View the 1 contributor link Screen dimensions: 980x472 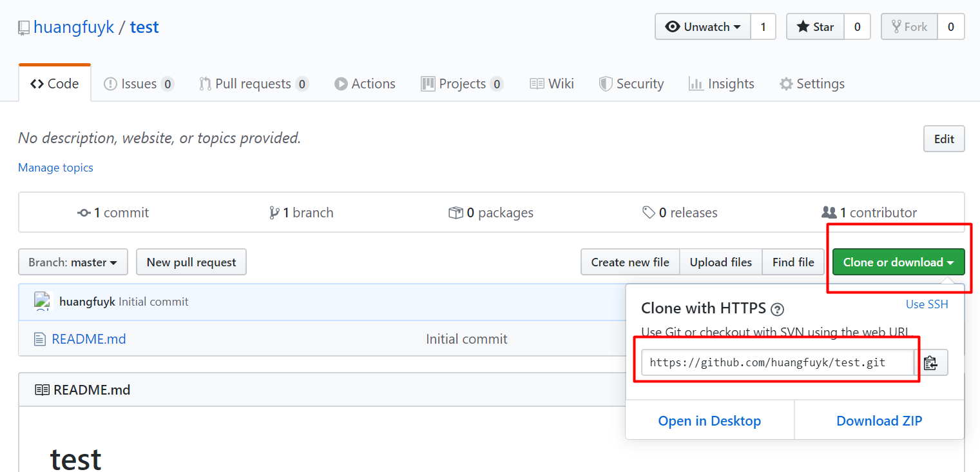tap(869, 213)
